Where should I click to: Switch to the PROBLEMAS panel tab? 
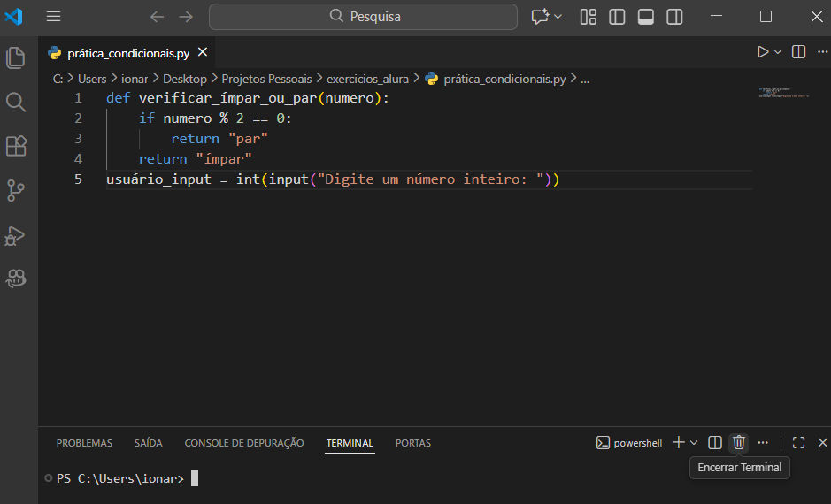coord(84,443)
